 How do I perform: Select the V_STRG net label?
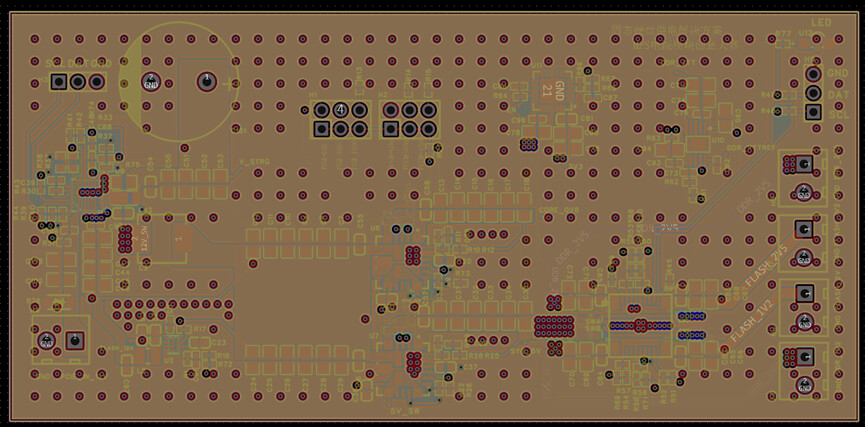click(x=254, y=160)
